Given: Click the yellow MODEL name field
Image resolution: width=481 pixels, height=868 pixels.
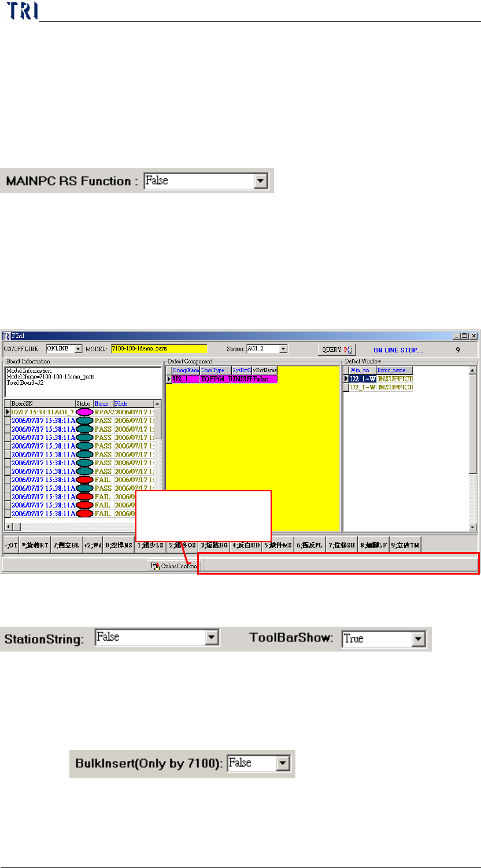Looking at the screenshot, I should coord(158,349).
